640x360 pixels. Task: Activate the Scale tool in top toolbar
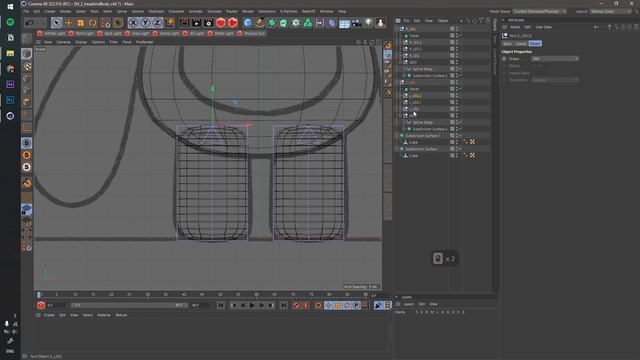coord(80,23)
